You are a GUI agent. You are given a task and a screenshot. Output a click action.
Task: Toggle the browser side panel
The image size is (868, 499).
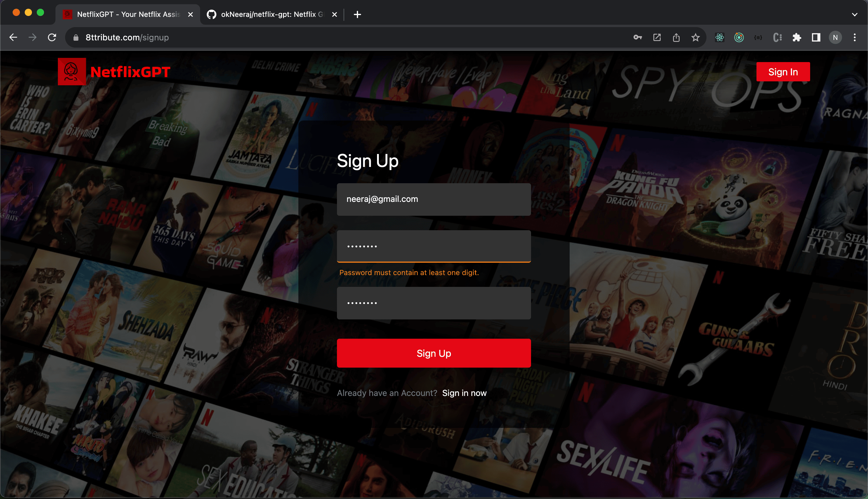pyautogui.click(x=816, y=37)
